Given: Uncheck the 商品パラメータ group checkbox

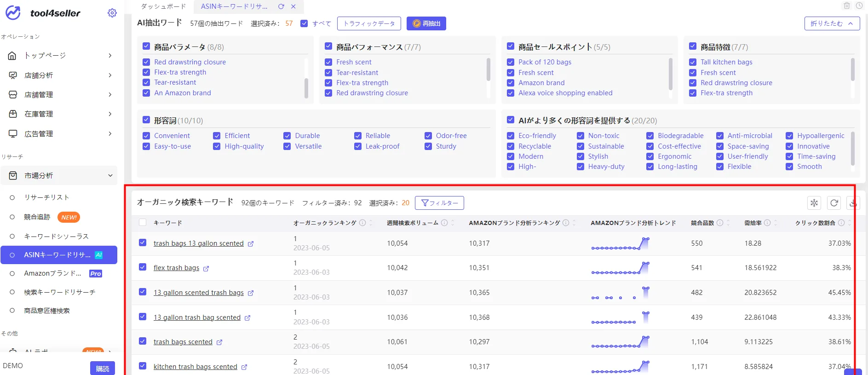Looking at the screenshot, I should click(x=146, y=46).
